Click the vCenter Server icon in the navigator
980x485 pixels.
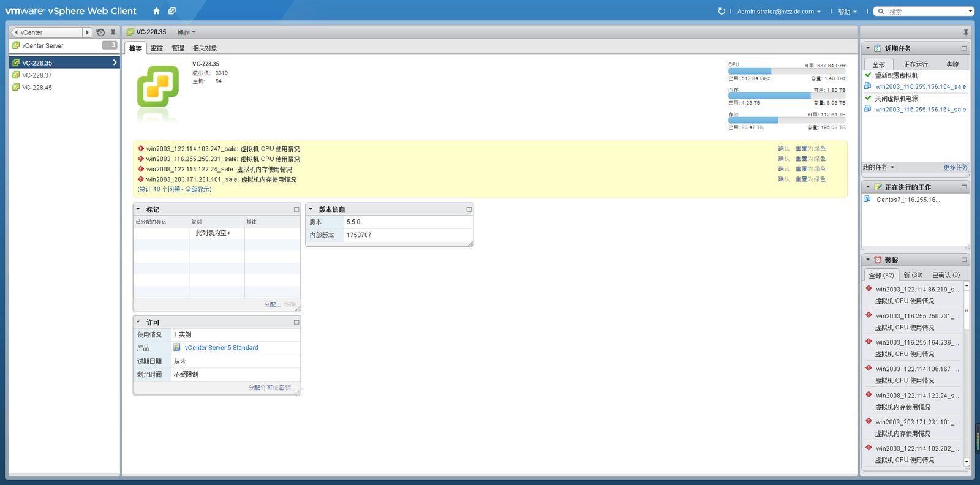click(x=16, y=45)
